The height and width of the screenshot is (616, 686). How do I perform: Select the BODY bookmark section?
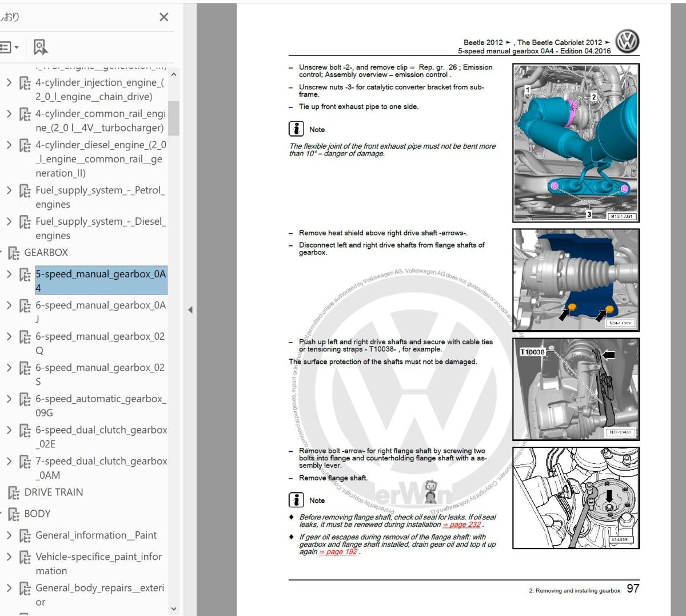coord(37,514)
